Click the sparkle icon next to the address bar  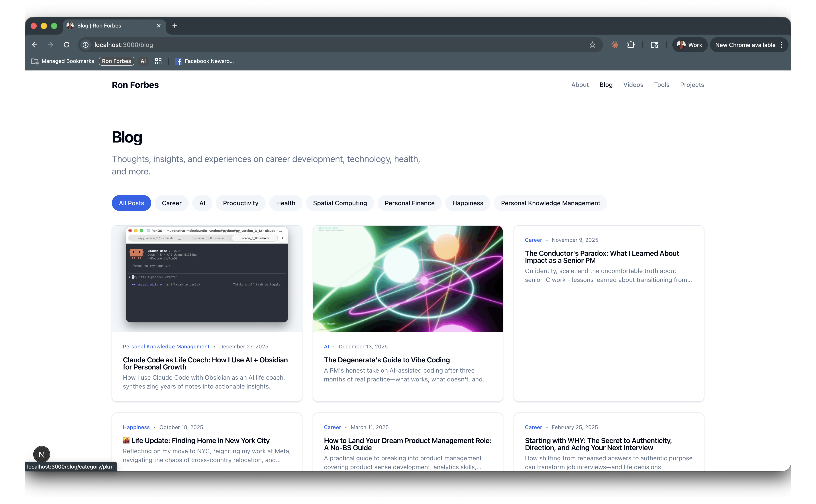click(x=615, y=45)
